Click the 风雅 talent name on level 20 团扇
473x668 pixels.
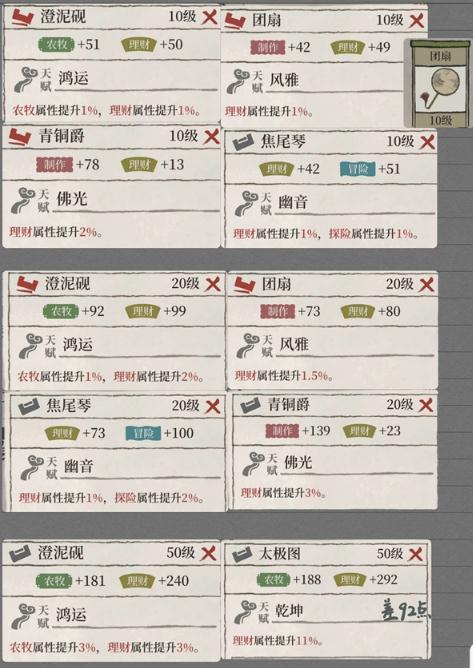pos(294,344)
